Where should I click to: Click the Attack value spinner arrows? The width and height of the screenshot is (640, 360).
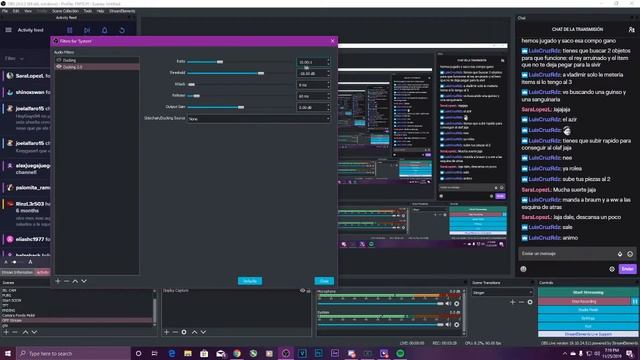(328, 85)
